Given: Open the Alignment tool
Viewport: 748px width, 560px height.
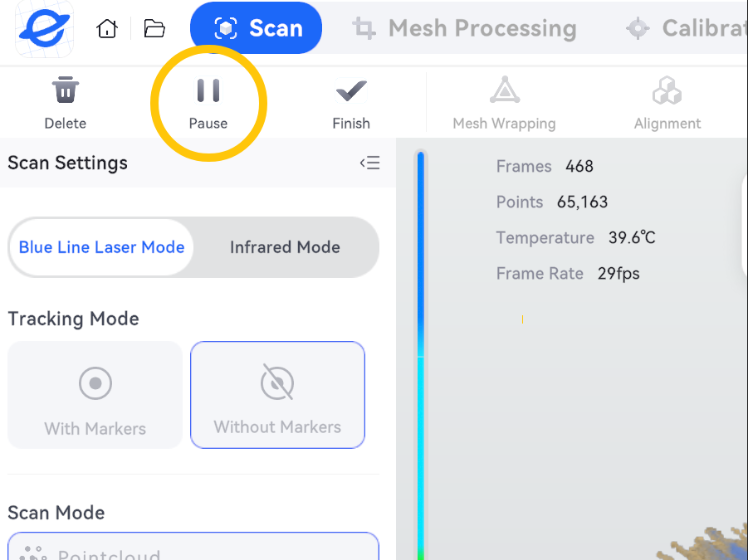Looking at the screenshot, I should pos(667,103).
